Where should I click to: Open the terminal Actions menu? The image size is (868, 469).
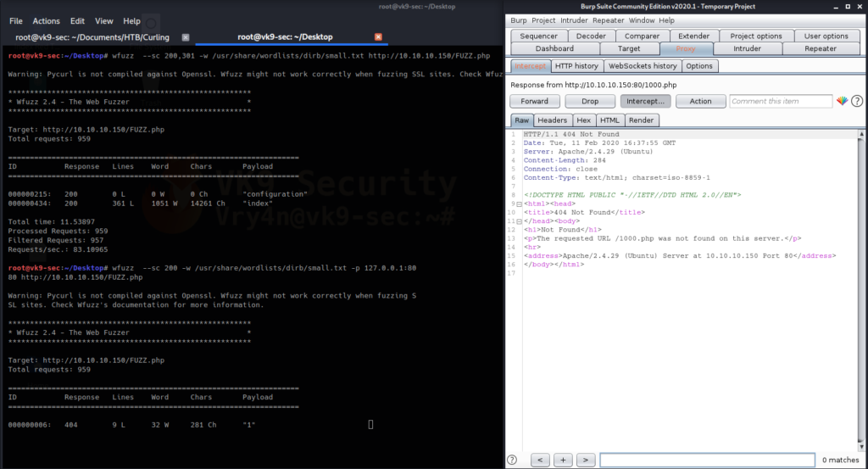[46, 21]
